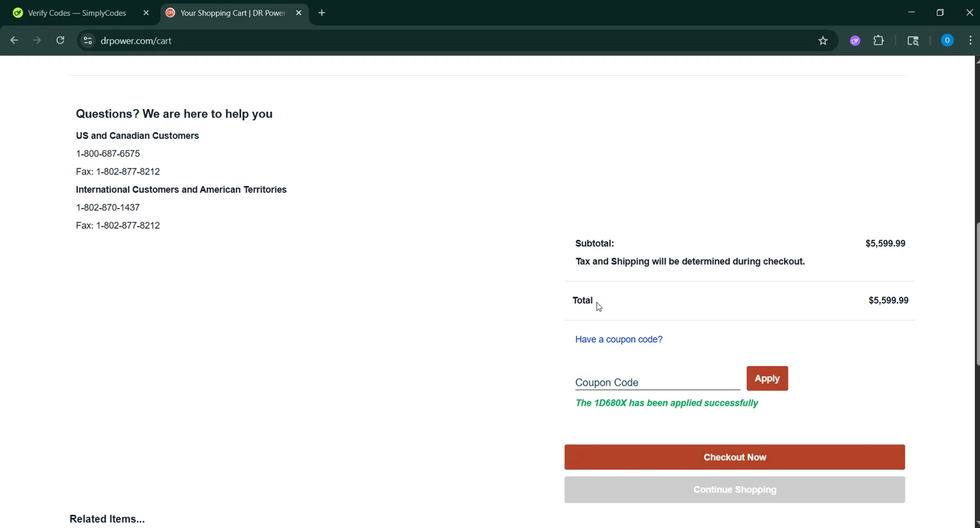Click the Related Items... heading
Viewport: 980px width, 528px height.
click(107, 519)
